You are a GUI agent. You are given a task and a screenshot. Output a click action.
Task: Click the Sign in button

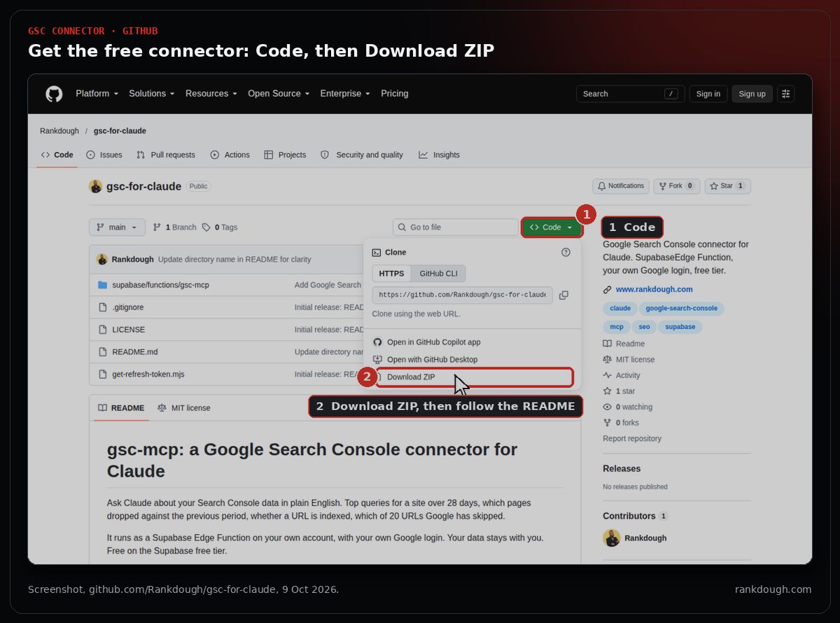(708, 94)
